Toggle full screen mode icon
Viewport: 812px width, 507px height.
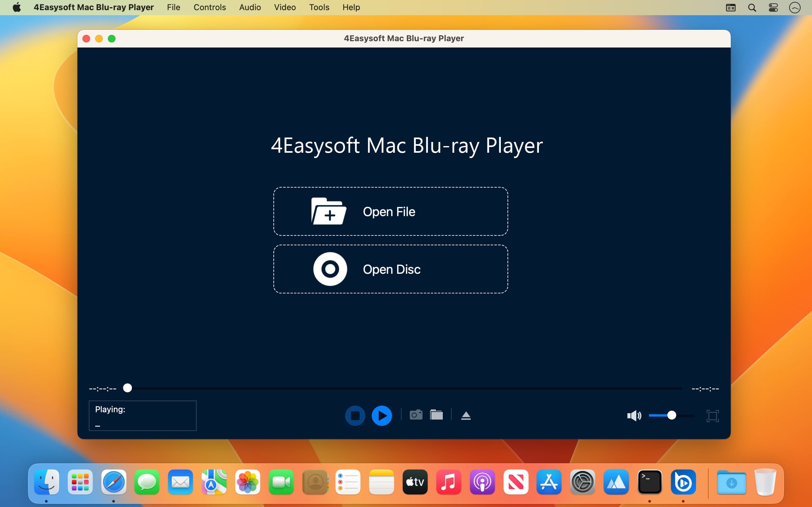click(x=712, y=416)
